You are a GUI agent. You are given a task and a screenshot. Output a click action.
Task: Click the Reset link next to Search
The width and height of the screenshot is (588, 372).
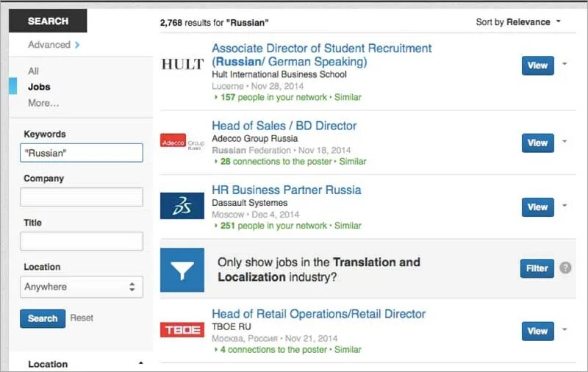(x=82, y=318)
